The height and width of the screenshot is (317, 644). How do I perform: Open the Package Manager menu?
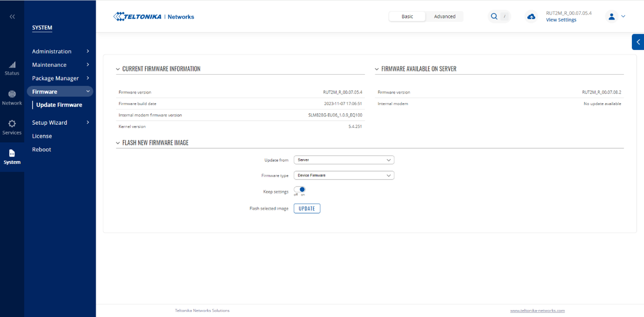pos(60,78)
